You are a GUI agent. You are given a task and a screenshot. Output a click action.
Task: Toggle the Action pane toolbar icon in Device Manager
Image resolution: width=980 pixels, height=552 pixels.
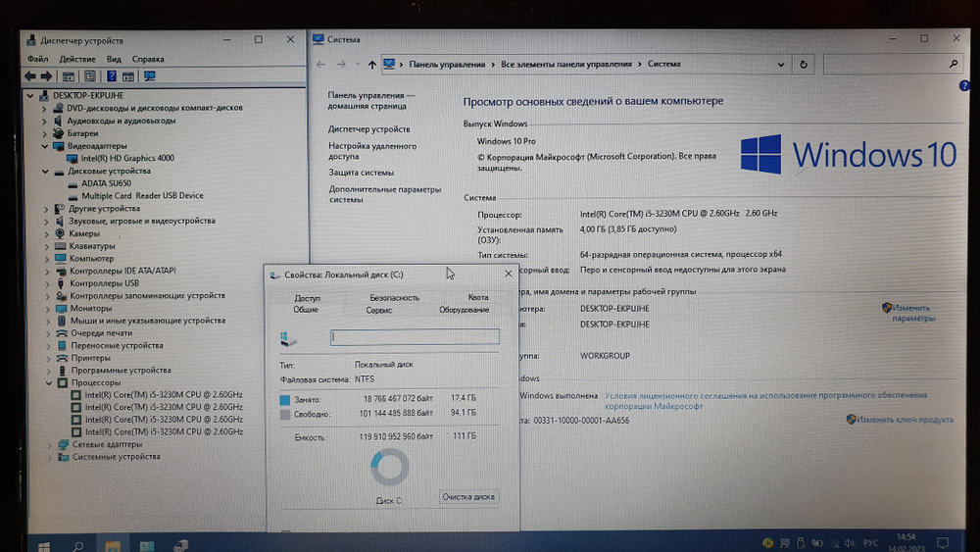128,76
